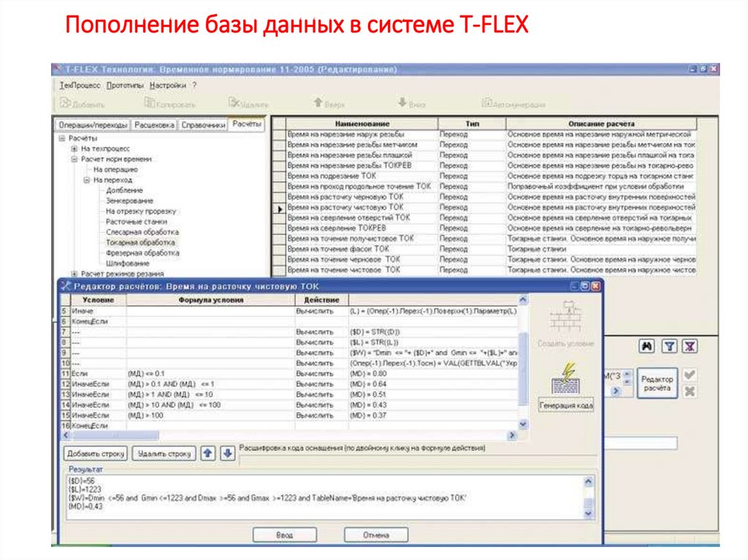Screen dimensions: 748x560
Task: Switch to Операции/переходы tab
Action: coord(93,125)
